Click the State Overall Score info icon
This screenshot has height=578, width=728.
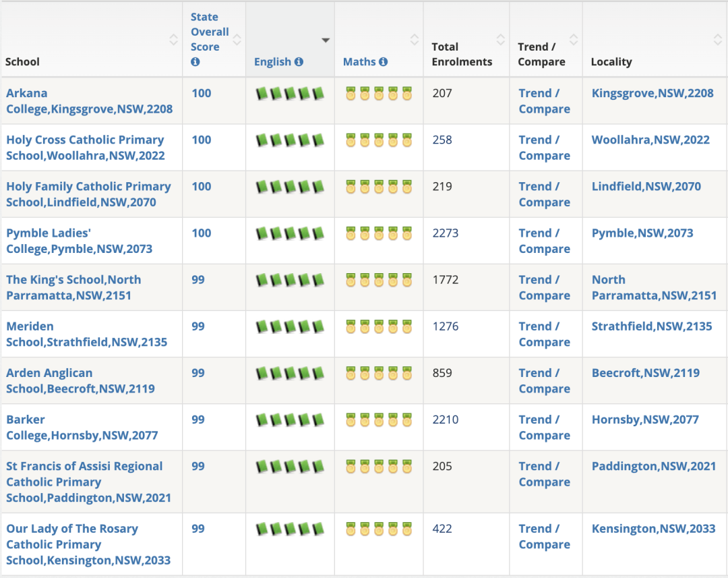tap(195, 62)
